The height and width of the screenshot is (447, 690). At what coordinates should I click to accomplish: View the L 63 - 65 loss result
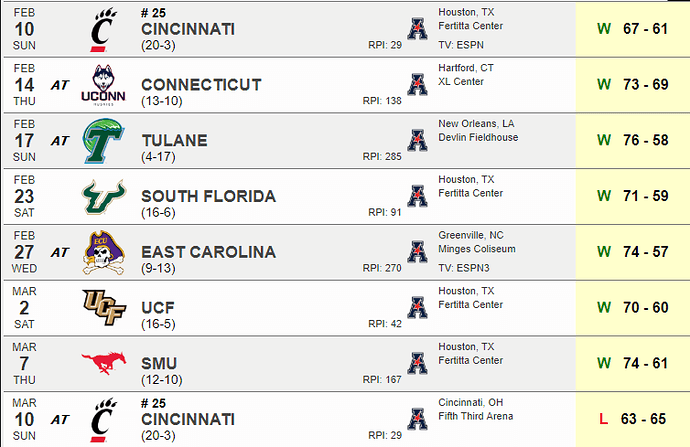point(632,419)
